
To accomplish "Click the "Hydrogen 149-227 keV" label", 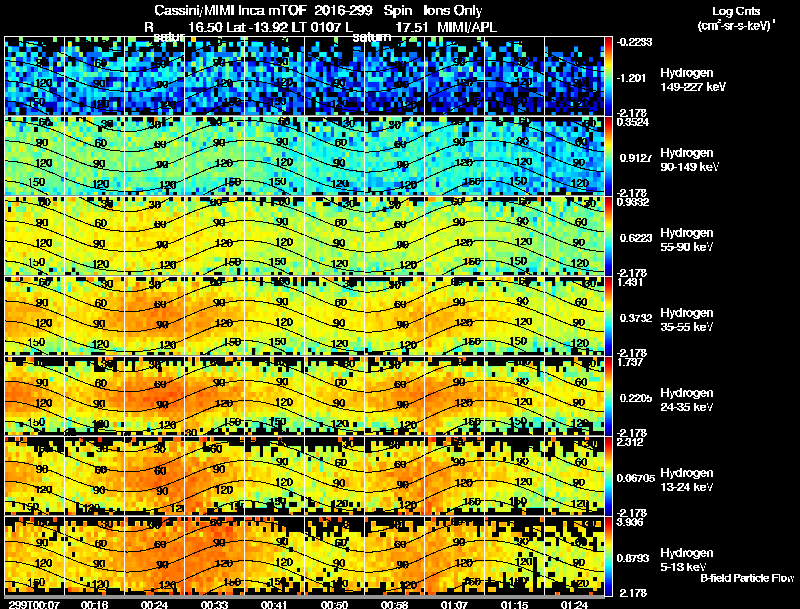I will pyautogui.click(x=693, y=80).
